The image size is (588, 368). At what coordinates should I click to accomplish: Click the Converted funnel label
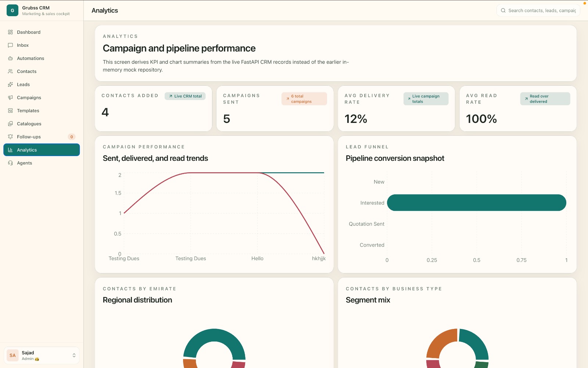coord(372,245)
